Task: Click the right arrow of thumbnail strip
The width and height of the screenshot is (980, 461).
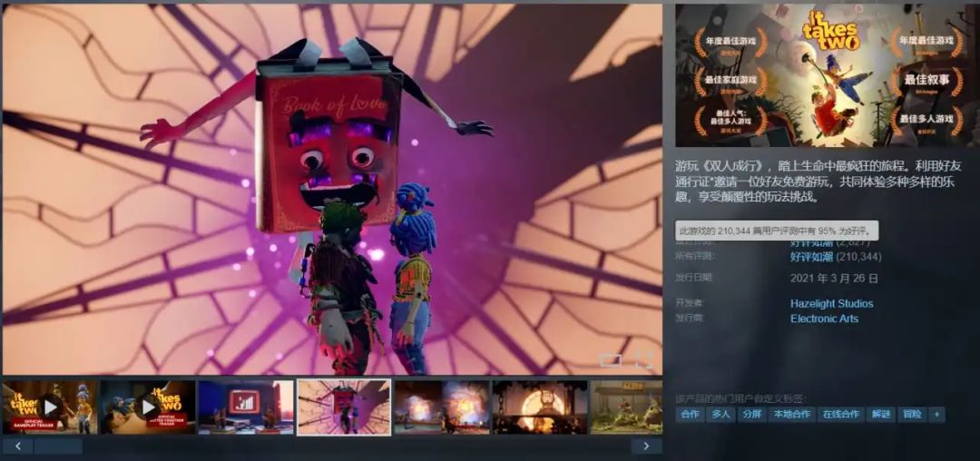Action: 646,446
